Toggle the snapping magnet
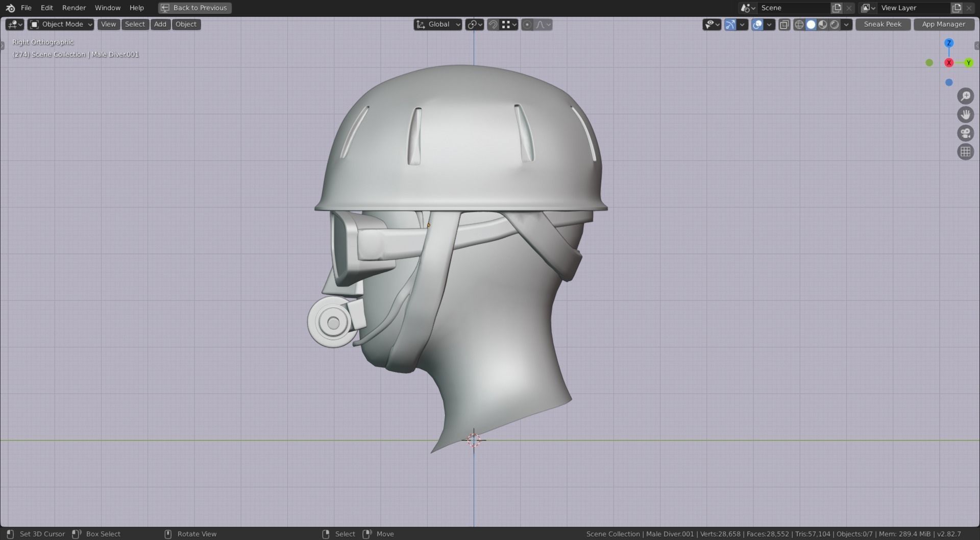Screen dimensions: 980x540 click(493, 24)
